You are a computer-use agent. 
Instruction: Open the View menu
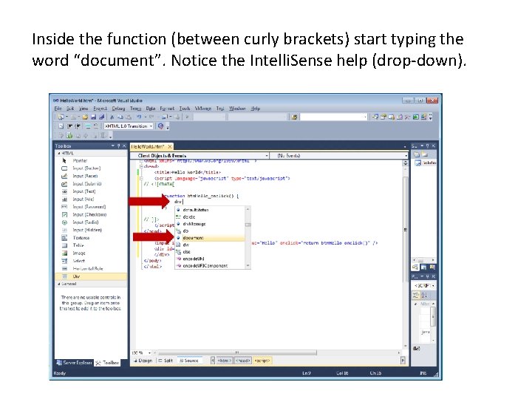tap(83, 109)
